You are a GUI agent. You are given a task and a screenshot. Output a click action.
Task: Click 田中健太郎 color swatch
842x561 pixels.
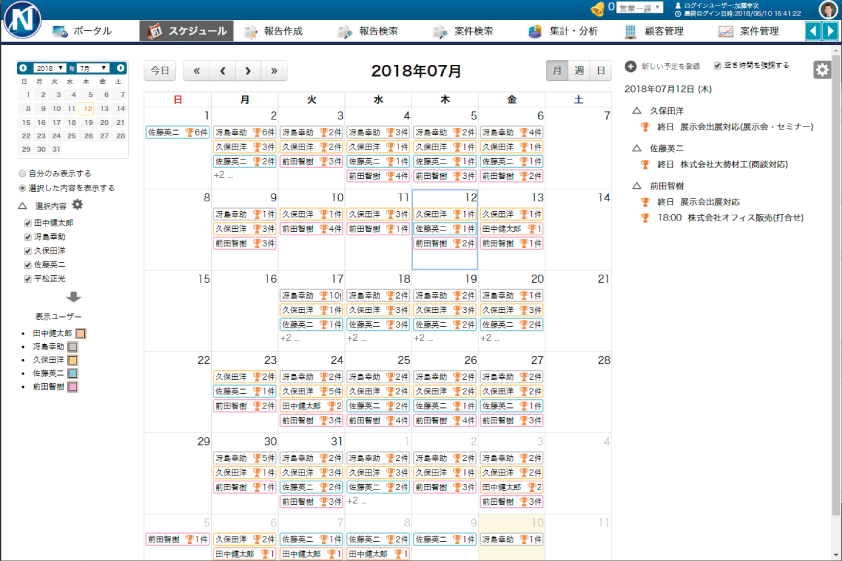(x=81, y=333)
